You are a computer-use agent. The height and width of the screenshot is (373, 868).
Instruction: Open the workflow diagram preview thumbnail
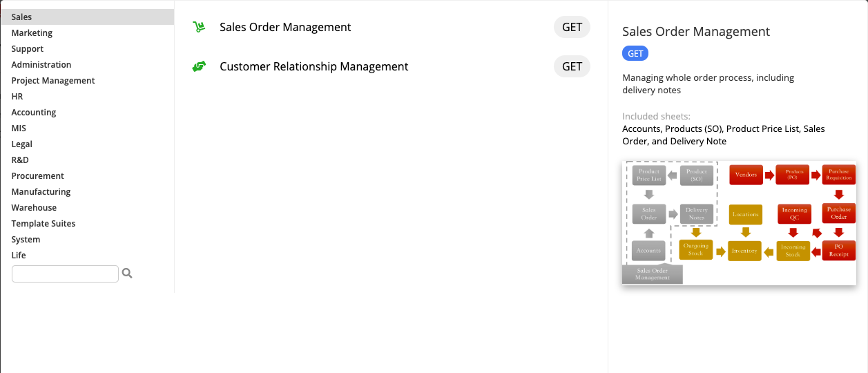(739, 222)
